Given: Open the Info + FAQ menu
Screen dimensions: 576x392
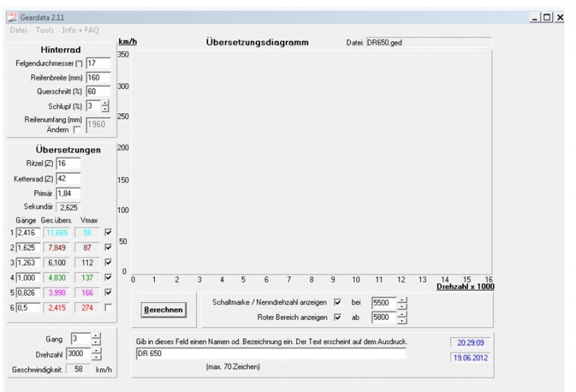Looking at the screenshot, I should coord(80,29).
